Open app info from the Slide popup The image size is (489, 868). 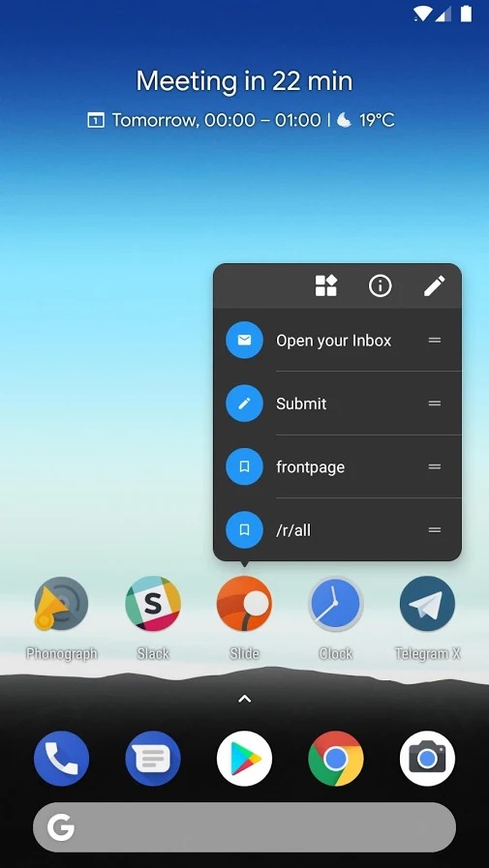(380, 286)
